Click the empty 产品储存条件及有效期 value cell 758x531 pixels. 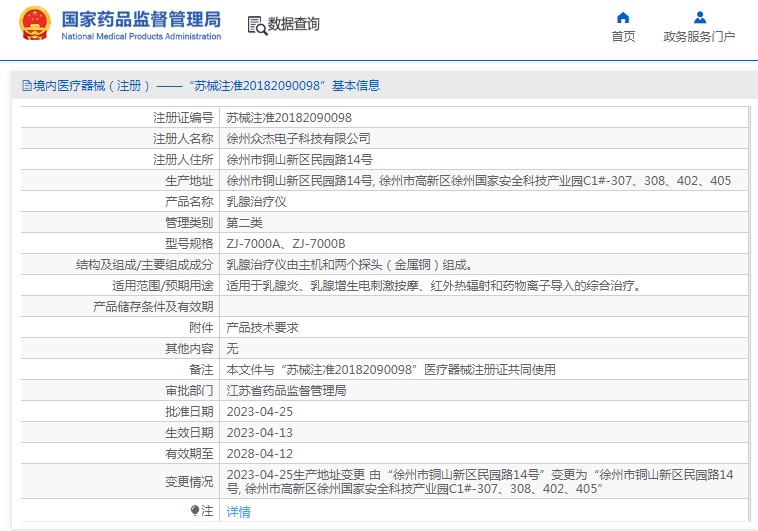click(484, 307)
